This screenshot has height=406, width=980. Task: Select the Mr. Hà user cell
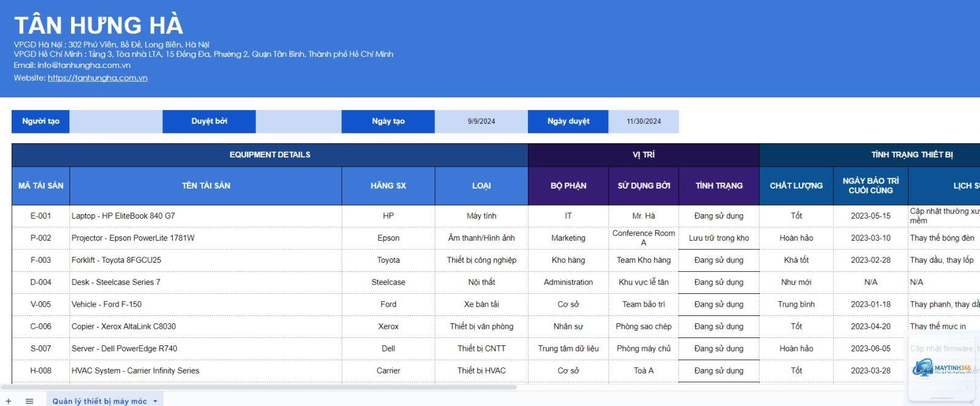pyautogui.click(x=644, y=216)
